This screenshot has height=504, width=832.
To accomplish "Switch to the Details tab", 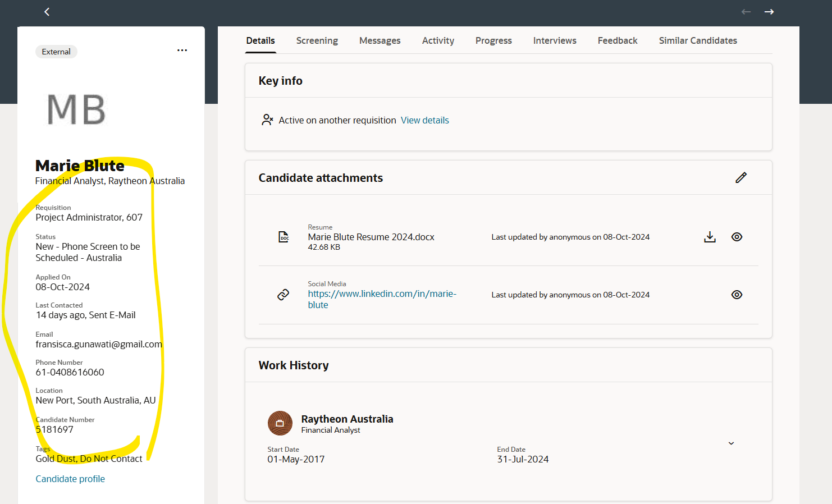I will pos(260,40).
